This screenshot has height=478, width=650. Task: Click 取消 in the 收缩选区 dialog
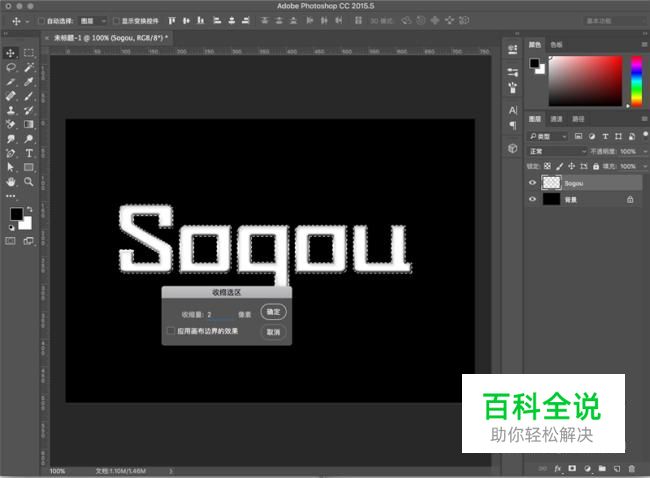click(273, 332)
